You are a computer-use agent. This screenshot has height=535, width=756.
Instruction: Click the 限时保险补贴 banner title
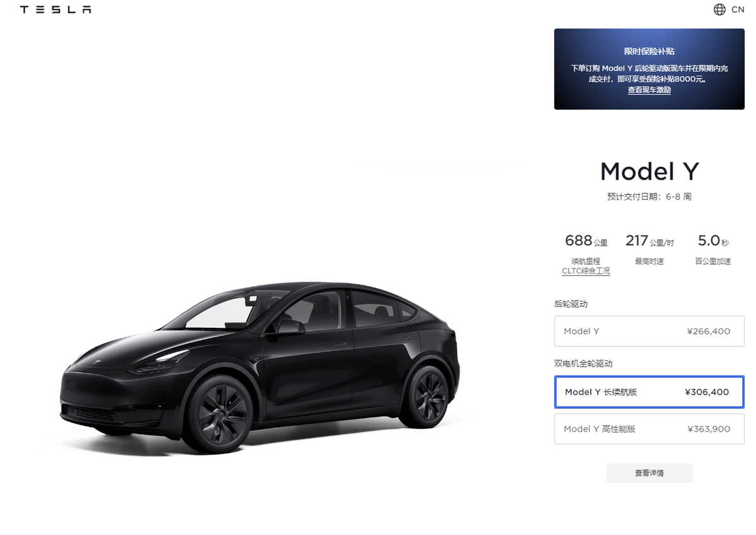649,51
